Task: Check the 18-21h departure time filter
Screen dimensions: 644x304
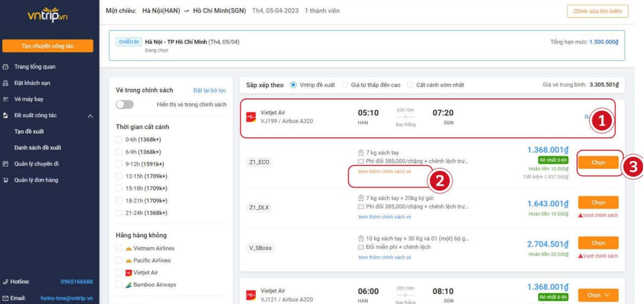Action: click(x=119, y=201)
